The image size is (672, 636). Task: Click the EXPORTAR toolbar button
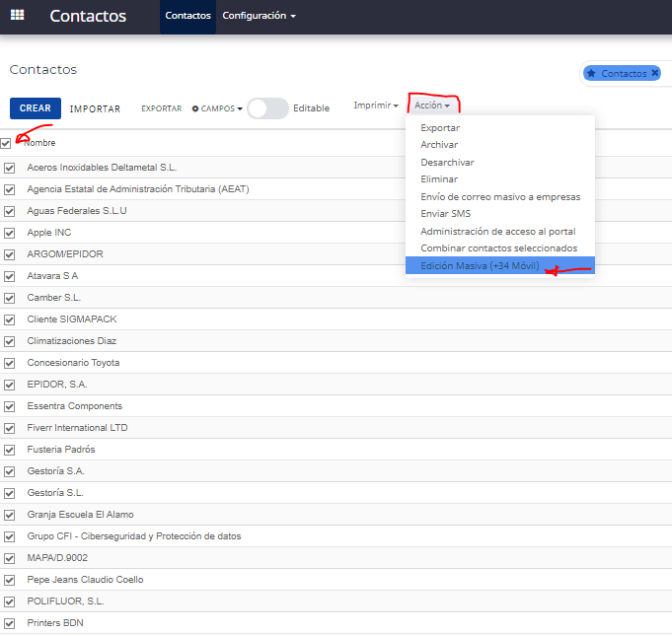(162, 108)
